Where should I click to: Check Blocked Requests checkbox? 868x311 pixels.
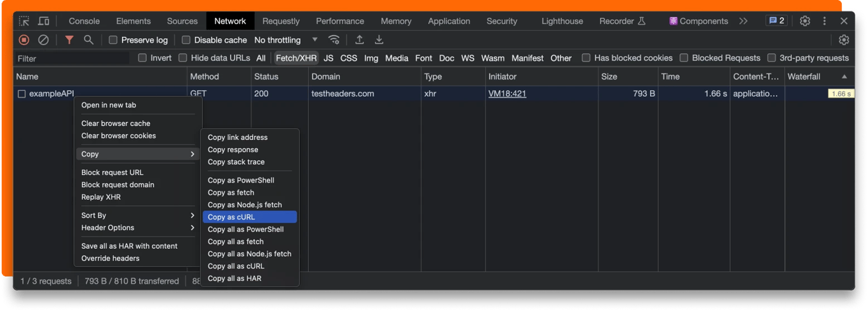pos(684,58)
